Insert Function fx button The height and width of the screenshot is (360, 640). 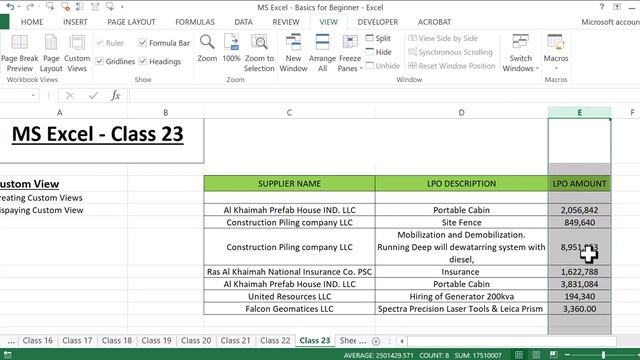tap(116, 96)
